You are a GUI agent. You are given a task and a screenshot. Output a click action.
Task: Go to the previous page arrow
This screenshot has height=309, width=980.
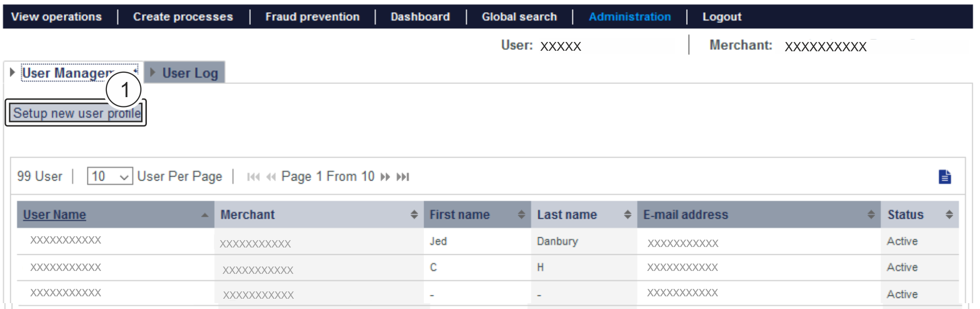click(x=271, y=177)
